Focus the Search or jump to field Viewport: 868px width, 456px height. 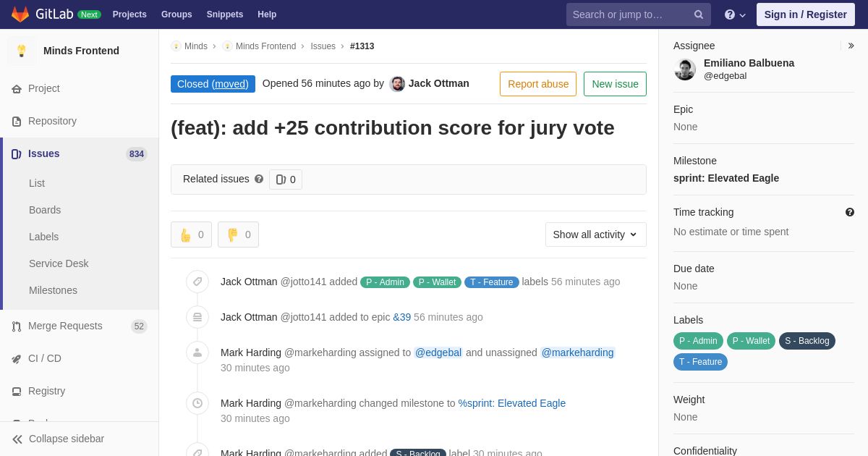629,14
